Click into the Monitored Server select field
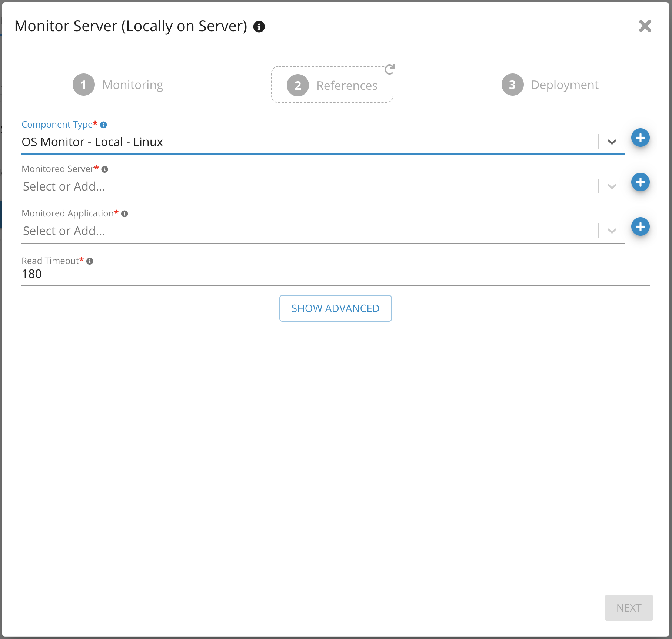 [x=307, y=186]
